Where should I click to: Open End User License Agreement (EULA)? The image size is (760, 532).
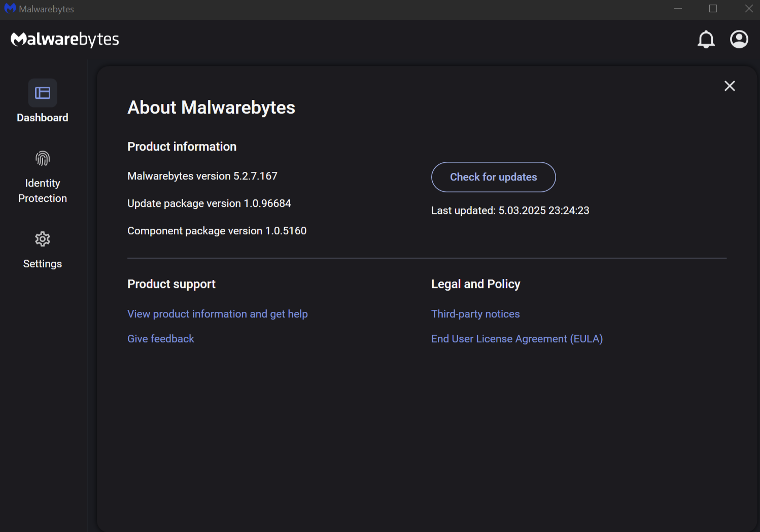pos(517,339)
